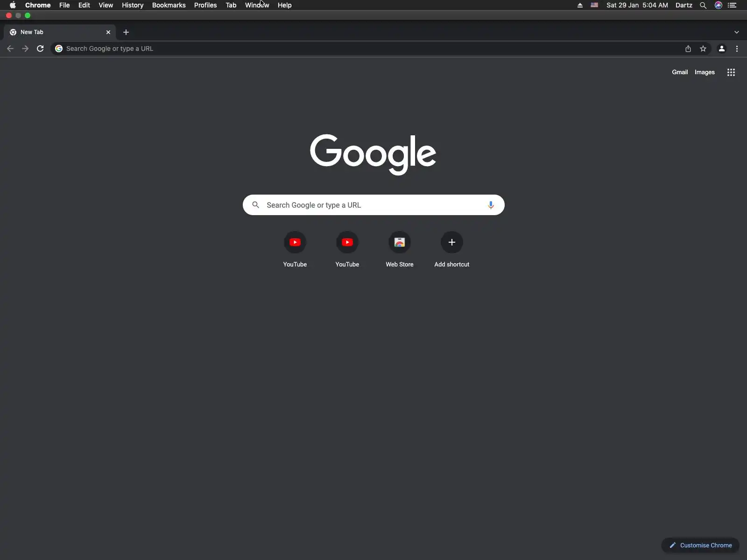Open the second YouTube shortcut

pos(347,250)
